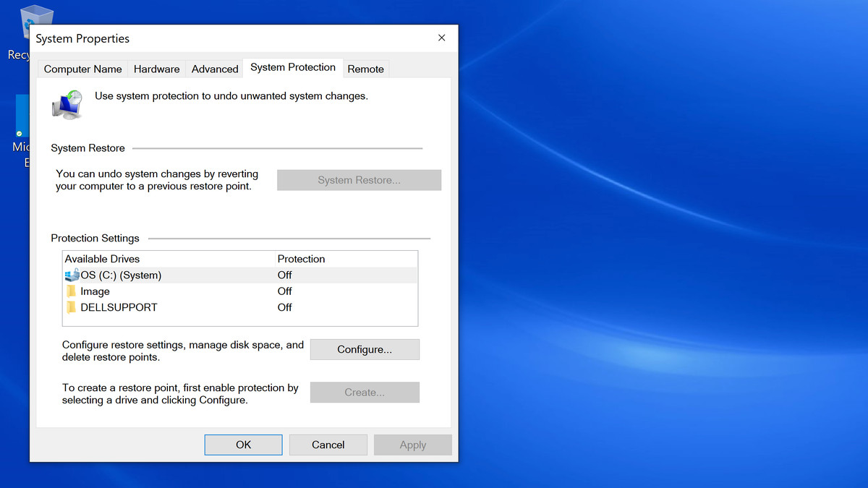Switch to the Computer Name tab

tap(82, 69)
